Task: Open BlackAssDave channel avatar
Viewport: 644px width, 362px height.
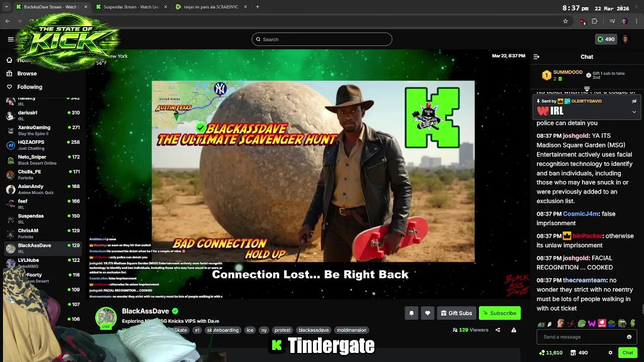Action: [106, 318]
